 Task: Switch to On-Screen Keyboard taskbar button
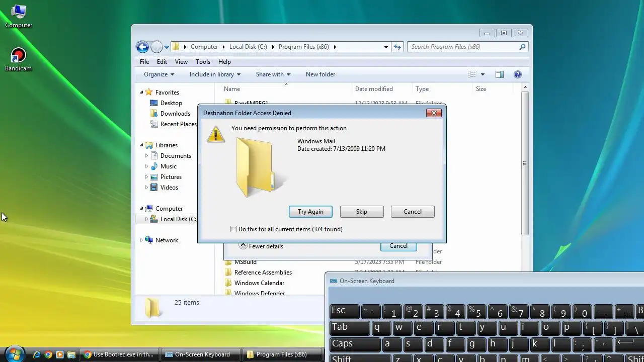[201, 354]
